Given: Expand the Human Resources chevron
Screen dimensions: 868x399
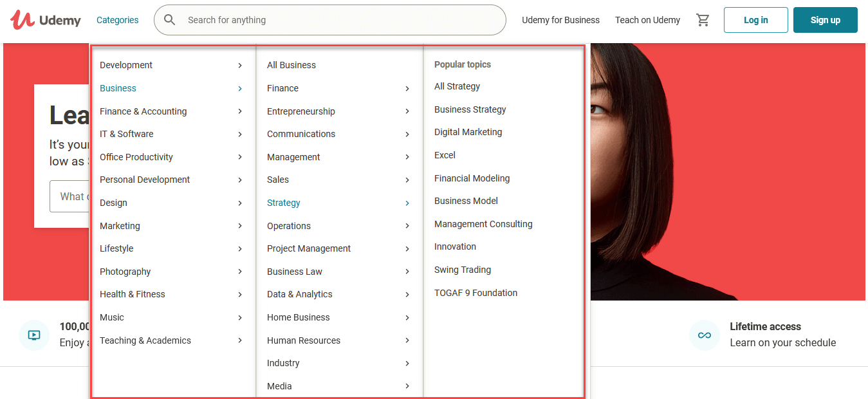Looking at the screenshot, I should pos(407,340).
